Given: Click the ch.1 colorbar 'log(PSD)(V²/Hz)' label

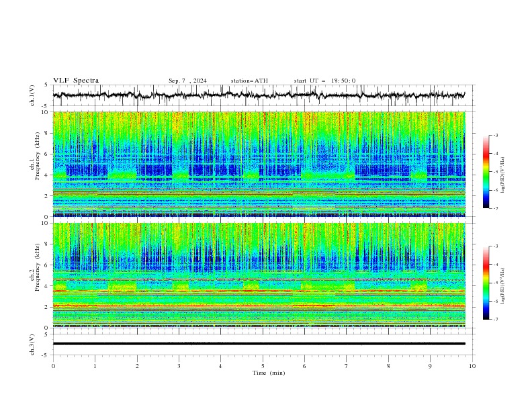Looking at the screenshot, I should [x=503, y=175].
